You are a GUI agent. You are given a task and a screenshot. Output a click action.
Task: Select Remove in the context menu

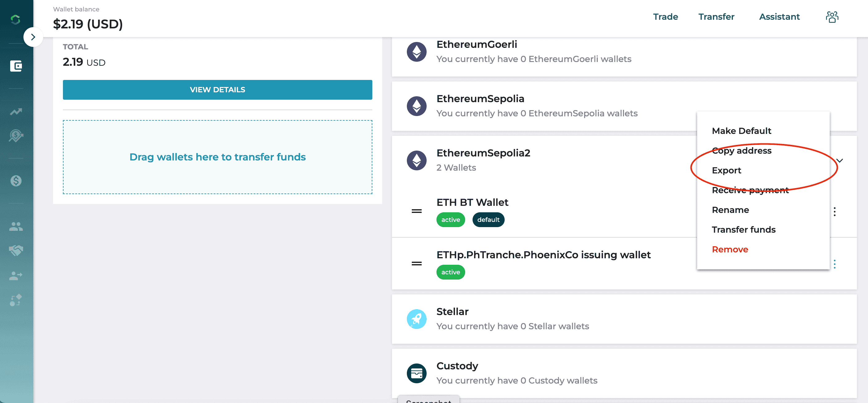[x=730, y=249]
